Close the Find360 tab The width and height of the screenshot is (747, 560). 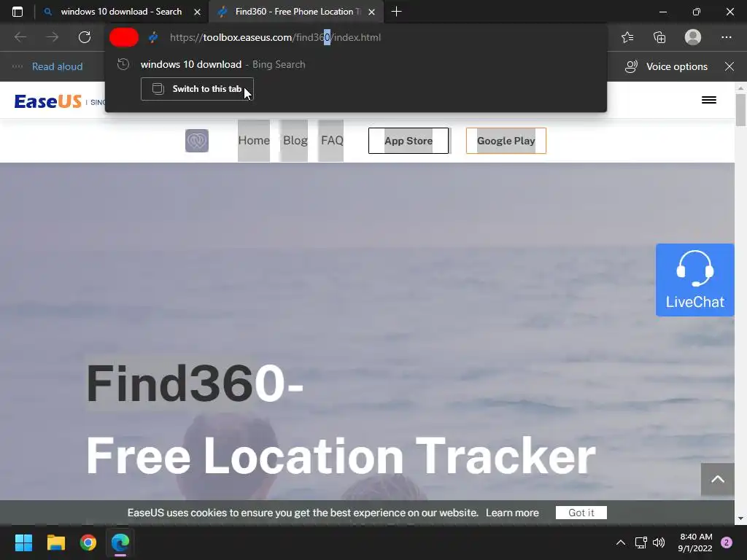pyautogui.click(x=371, y=12)
